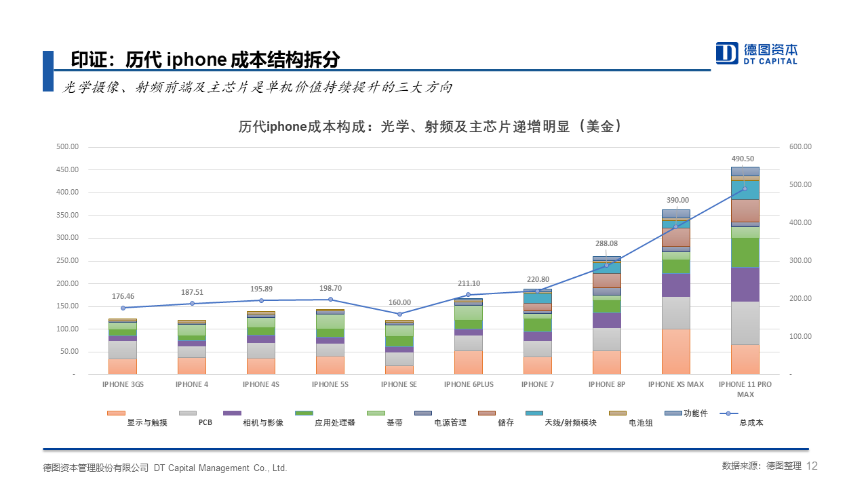
Task: Click the IPHONE 3GS axis label
Action: point(123,384)
